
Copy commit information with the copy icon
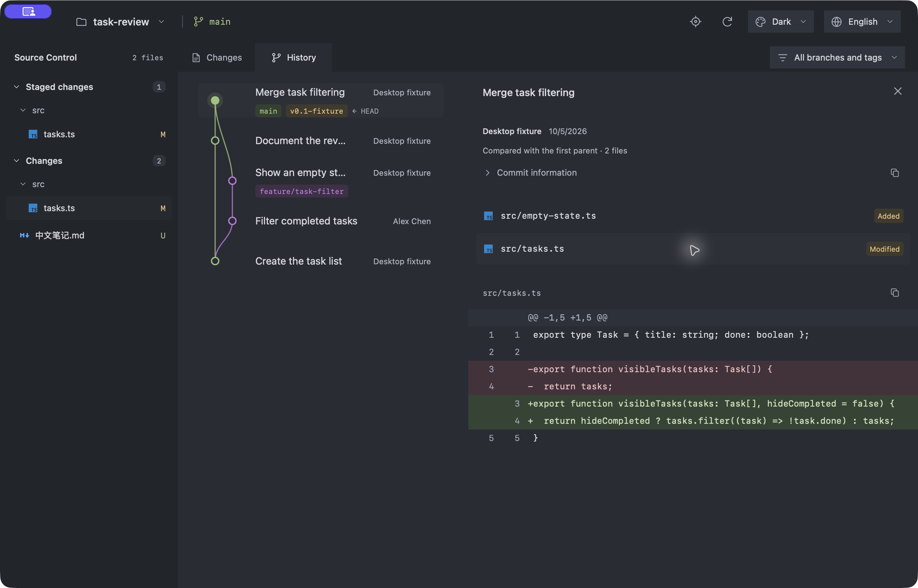tap(895, 172)
